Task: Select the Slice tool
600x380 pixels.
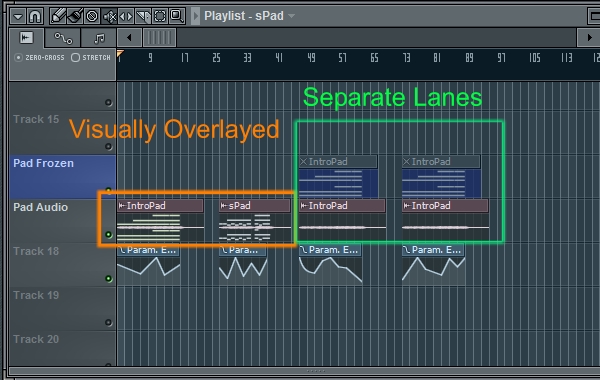Action: [143, 16]
